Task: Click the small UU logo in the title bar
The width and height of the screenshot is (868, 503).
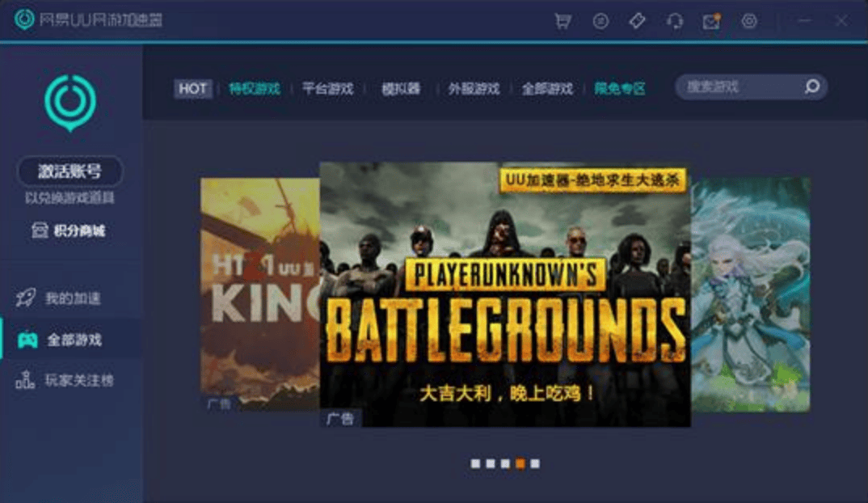Action: pos(24,19)
